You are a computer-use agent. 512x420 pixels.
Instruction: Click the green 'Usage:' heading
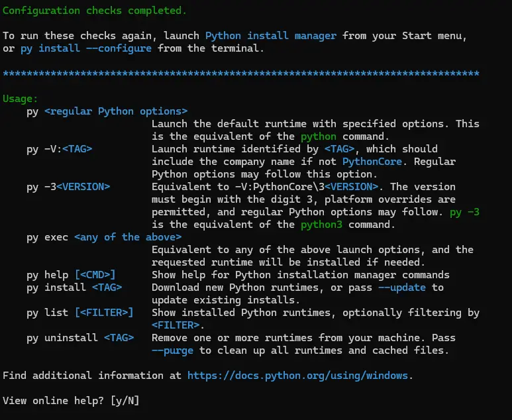tap(21, 99)
